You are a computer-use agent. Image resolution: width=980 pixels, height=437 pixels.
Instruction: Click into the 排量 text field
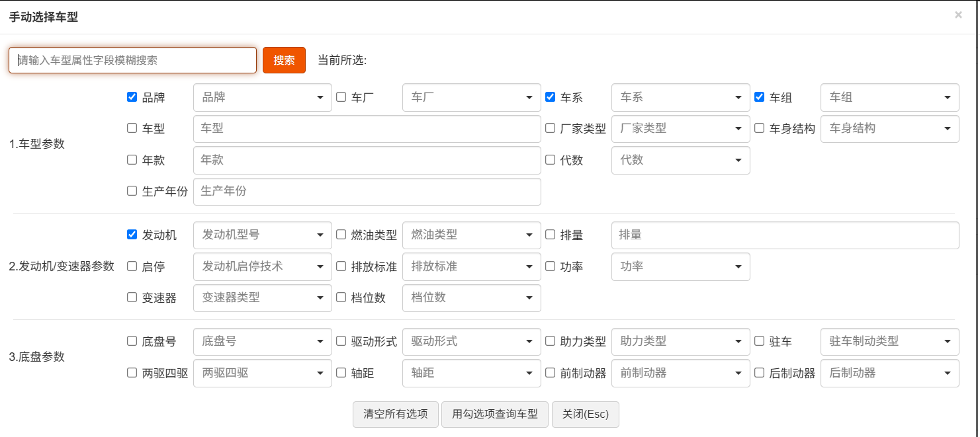pos(785,235)
